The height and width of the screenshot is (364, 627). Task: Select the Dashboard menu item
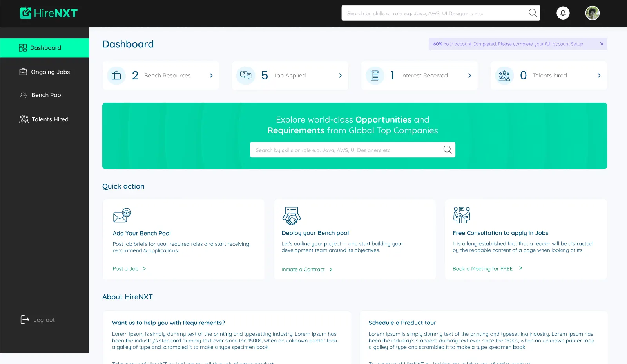(45, 48)
